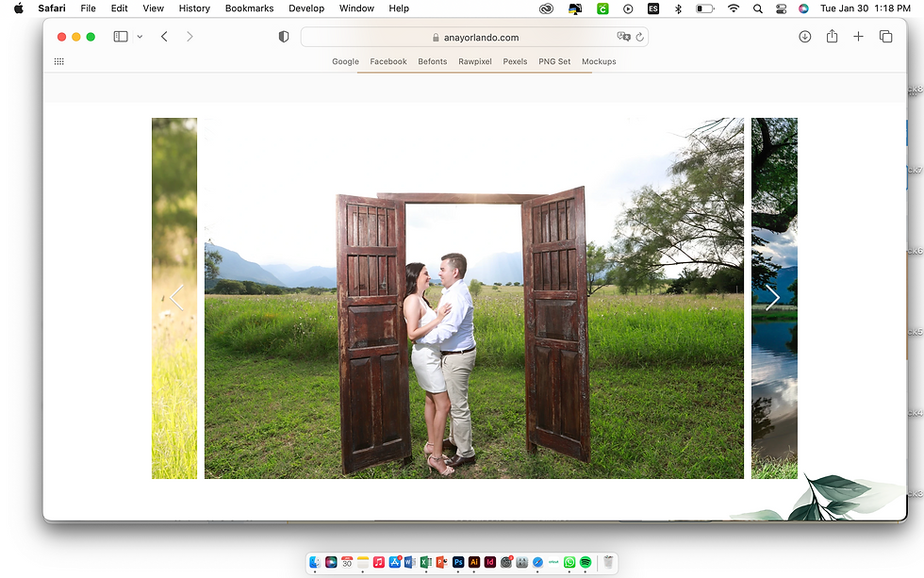Open the Mockups bookmark
The width and height of the screenshot is (924, 578).
[x=599, y=61]
